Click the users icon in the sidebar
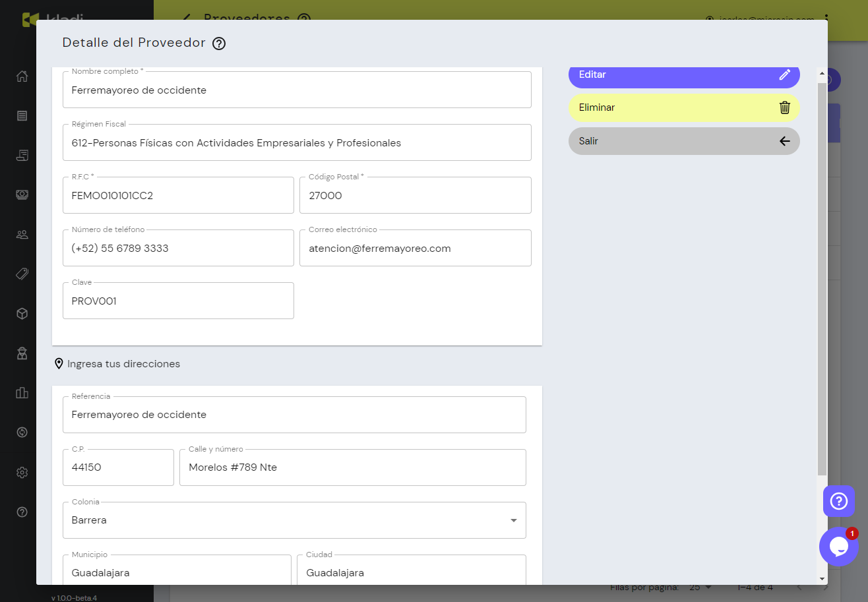Screen dimensions: 868x602 coord(22,235)
